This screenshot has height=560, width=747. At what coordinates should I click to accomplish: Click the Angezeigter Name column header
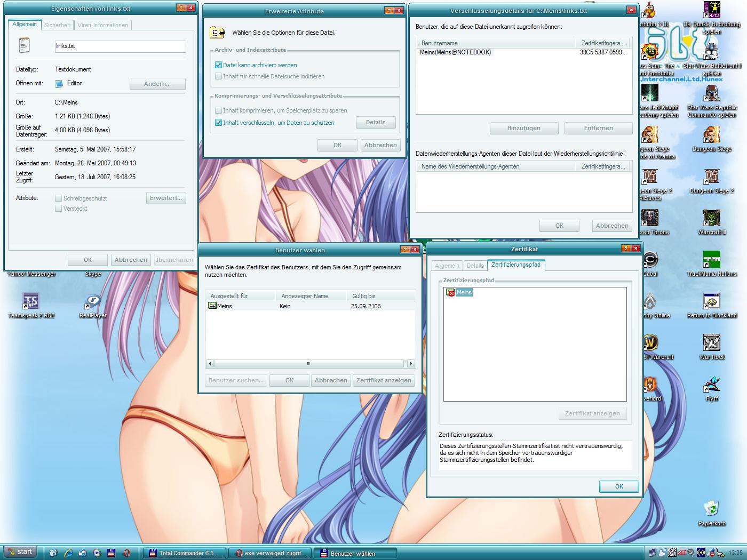[x=311, y=296]
